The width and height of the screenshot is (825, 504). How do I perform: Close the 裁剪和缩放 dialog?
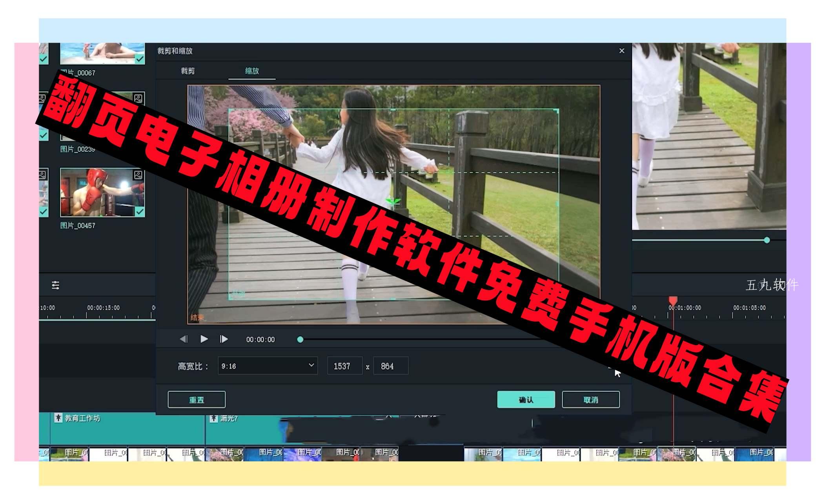pos(621,51)
